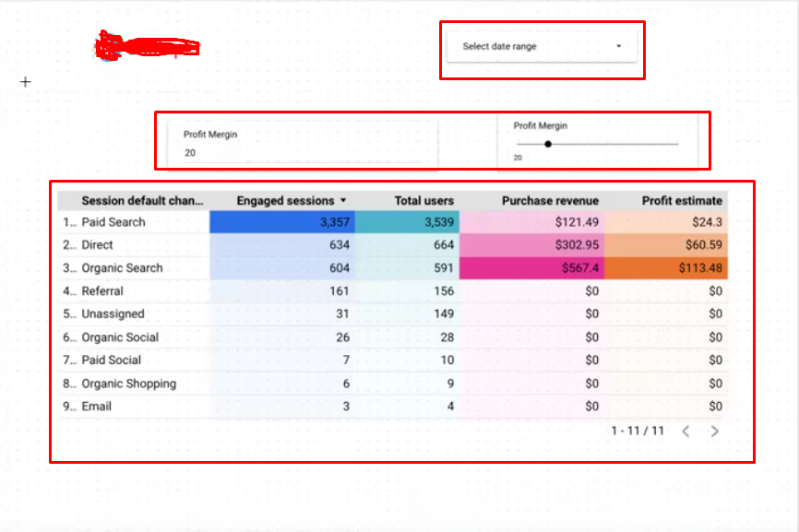The height and width of the screenshot is (532, 799).
Task: Click the Organic Shopping row label
Action: pos(128,384)
